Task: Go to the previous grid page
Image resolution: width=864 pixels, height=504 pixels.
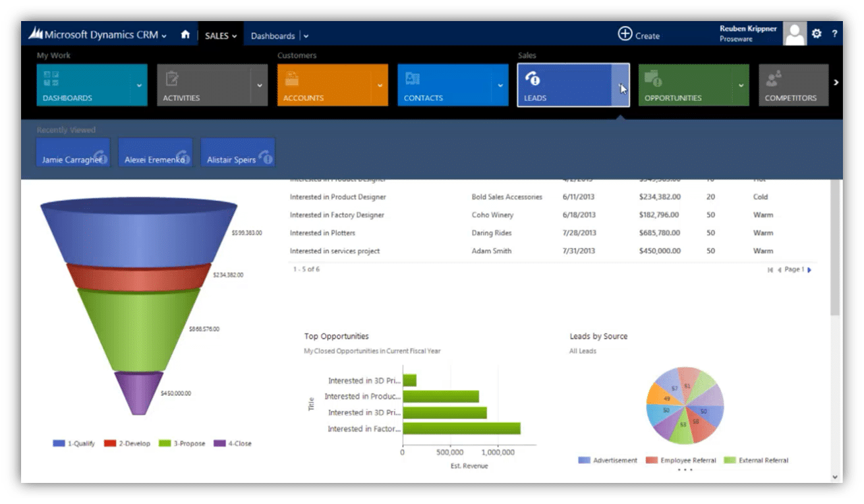Action: point(779,269)
